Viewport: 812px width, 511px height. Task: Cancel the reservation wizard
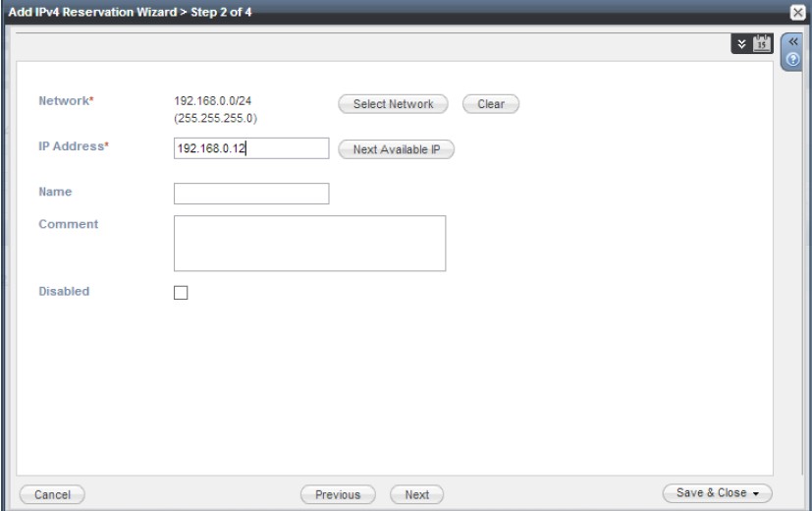pos(52,494)
